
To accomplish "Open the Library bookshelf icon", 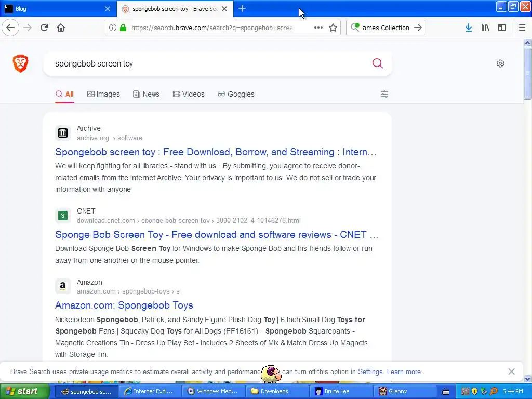I will coord(485,28).
